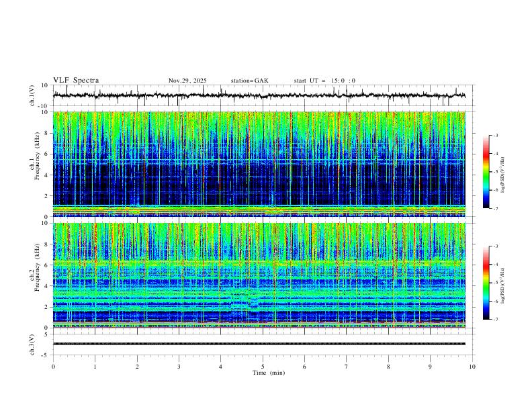Screen dimensions: 532x411
Task: Click the ch.3 flat black trace
Action: [x=259, y=344]
